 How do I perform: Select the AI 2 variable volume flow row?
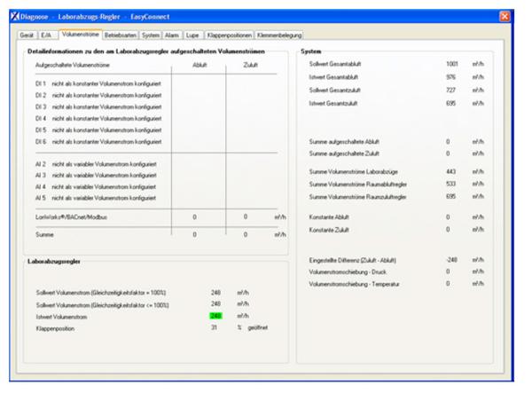(x=97, y=163)
